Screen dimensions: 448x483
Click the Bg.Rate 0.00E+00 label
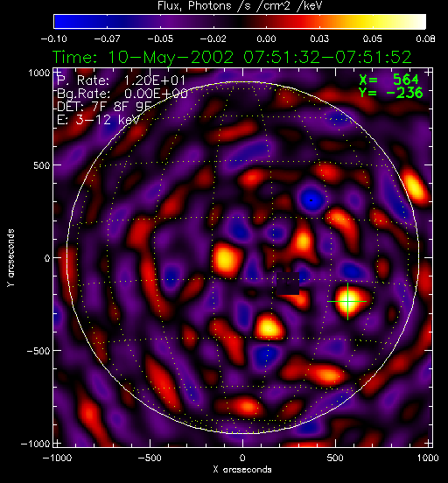(122, 94)
